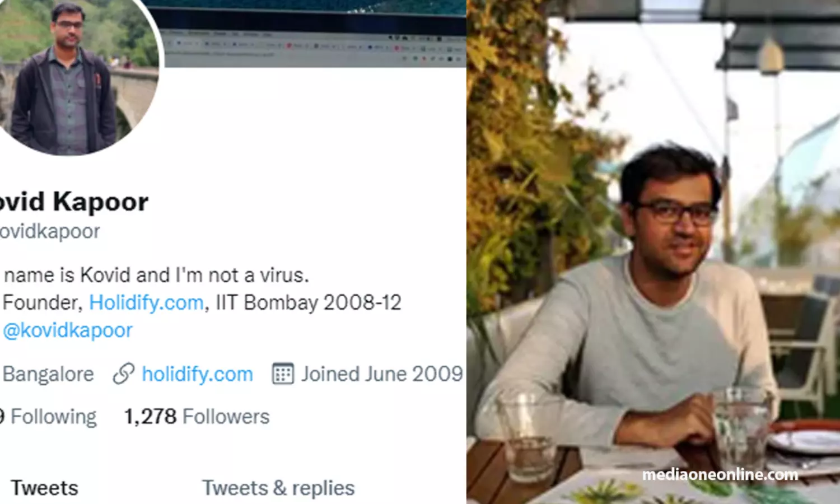Click the IIT Bombay 2008-12 text
This screenshot has height=504, width=840.
pyautogui.click(x=309, y=302)
